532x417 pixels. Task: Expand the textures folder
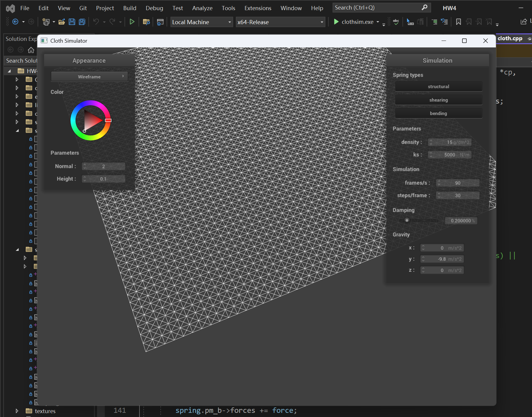click(x=17, y=411)
